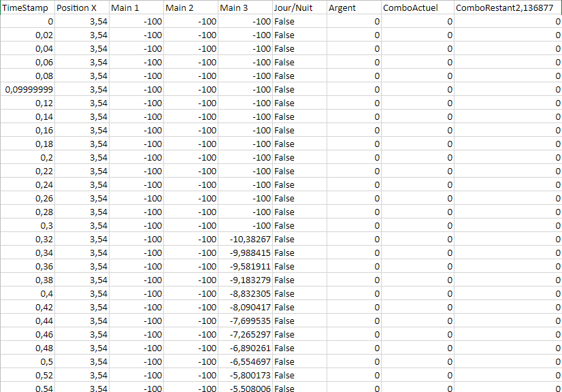The height and width of the screenshot is (392, 562).
Task: Click the TimeStamp cell 0,18
Action: [28, 144]
